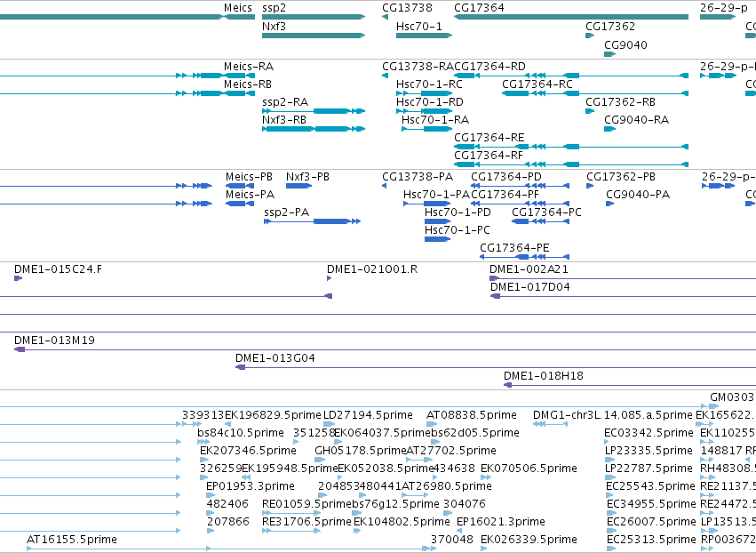Click the EK196829.5prime EST label
This screenshot has height=553, width=756.
273,415
